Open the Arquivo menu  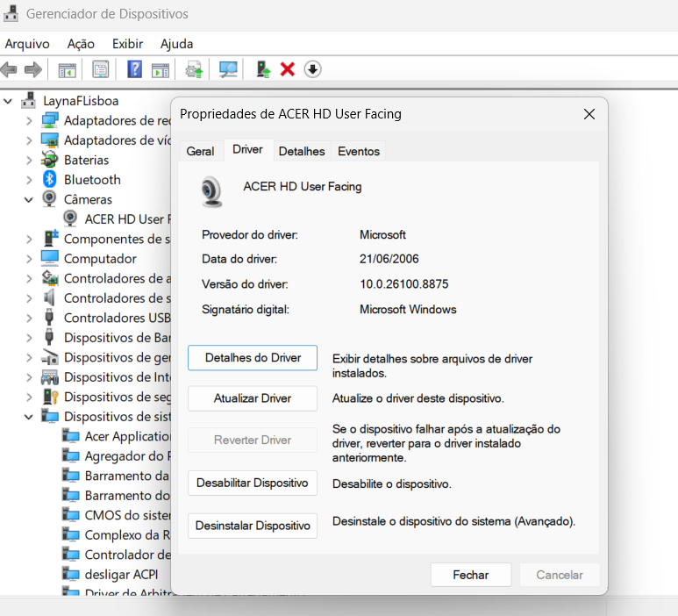27,44
